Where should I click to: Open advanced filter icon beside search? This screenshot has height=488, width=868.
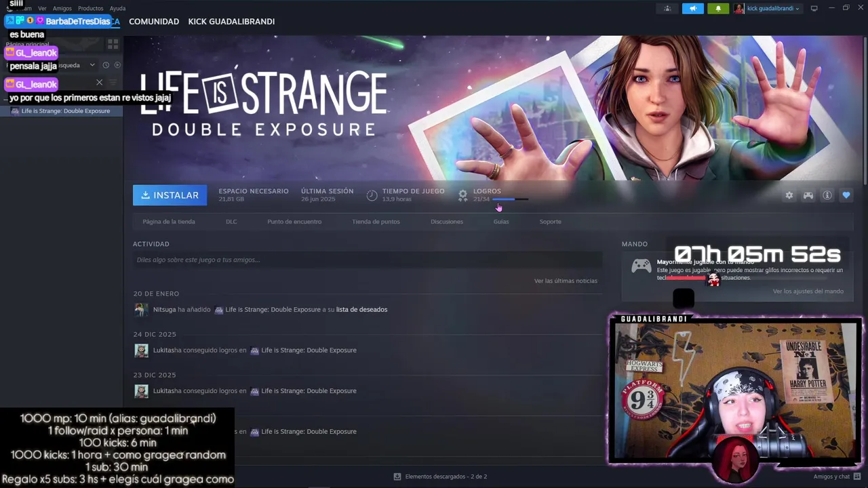pyautogui.click(x=113, y=83)
